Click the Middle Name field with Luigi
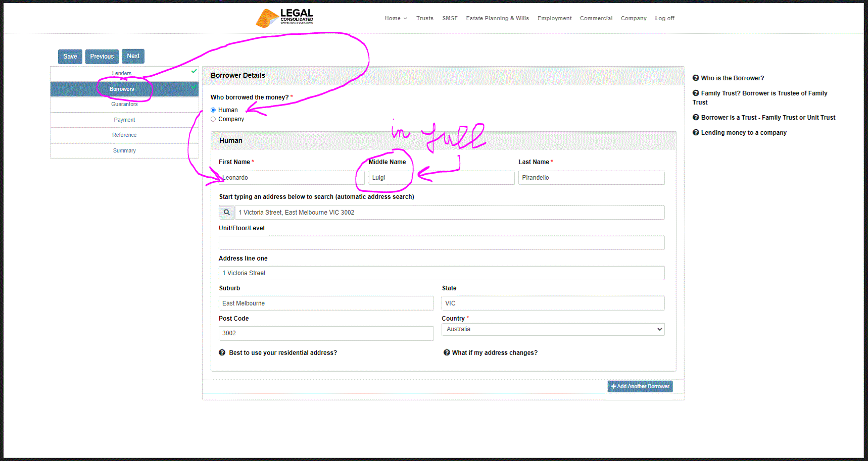 coord(442,178)
